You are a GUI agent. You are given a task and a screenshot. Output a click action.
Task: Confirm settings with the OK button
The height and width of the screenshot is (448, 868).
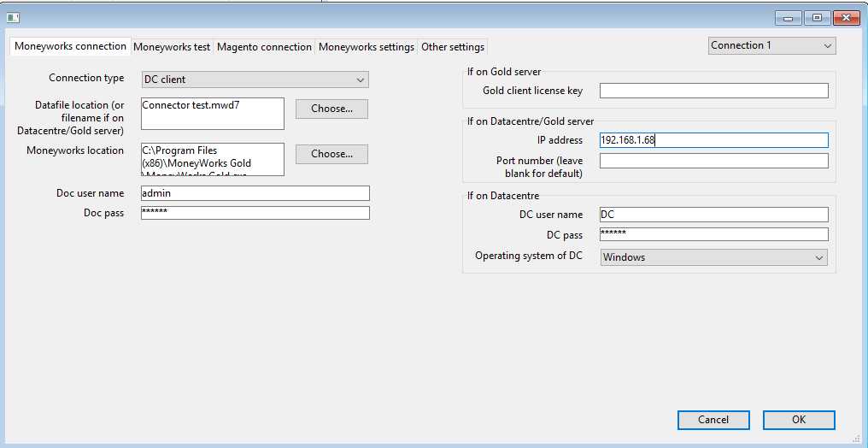799,420
